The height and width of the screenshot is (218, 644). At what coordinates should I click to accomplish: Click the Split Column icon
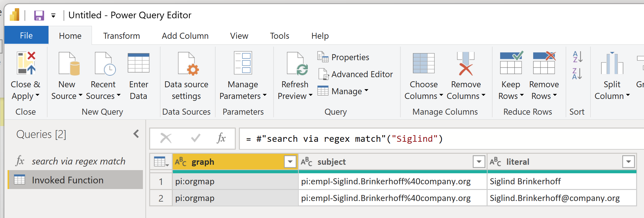click(x=612, y=63)
